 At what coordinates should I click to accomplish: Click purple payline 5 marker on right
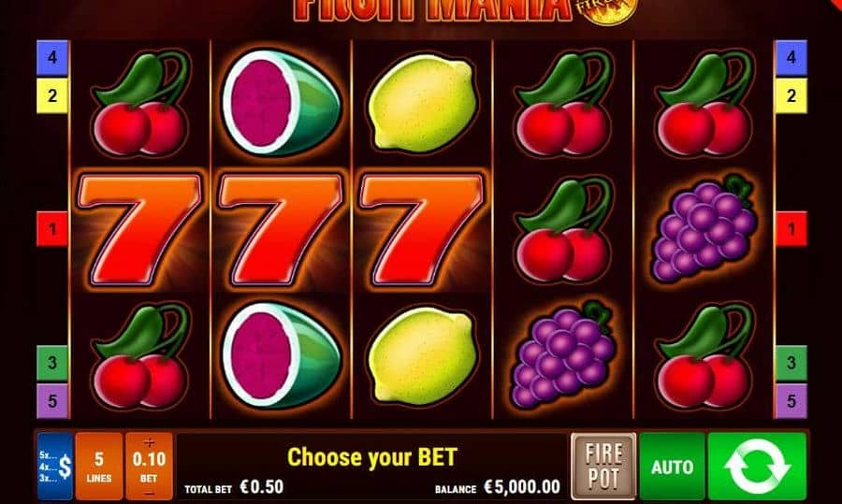coord(791,401)
